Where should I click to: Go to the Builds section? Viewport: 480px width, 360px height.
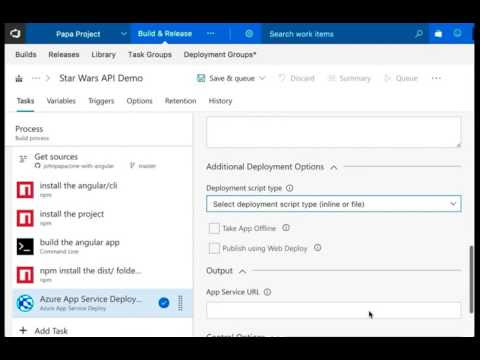pos(26,54)
